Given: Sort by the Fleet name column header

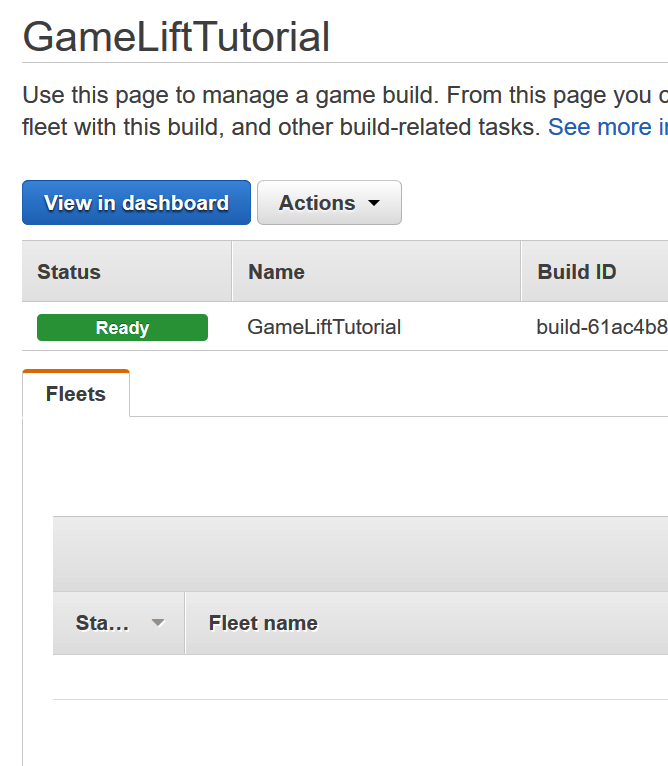Looking at the screenshot, I should pyautogui.click(x=263, y=623).
